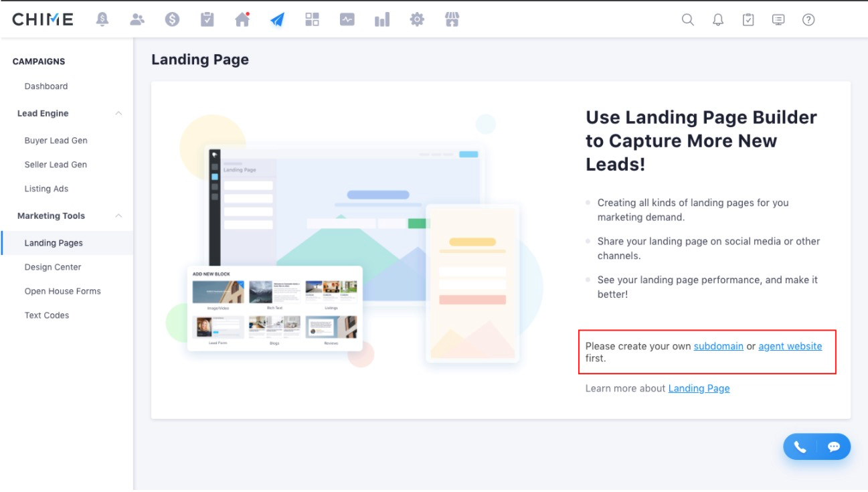Screen dimensions: 868x492
Task: Follow the agent website link
Action: coord(790,346)
